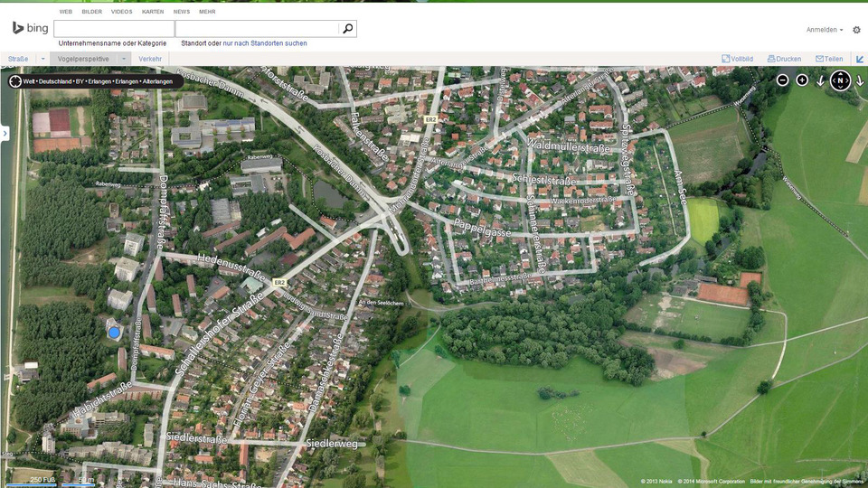The height and width of the screenshot is (488, 868).
Task: Rotate map view clockwise using right arrow
Action: tap(859, 80)
